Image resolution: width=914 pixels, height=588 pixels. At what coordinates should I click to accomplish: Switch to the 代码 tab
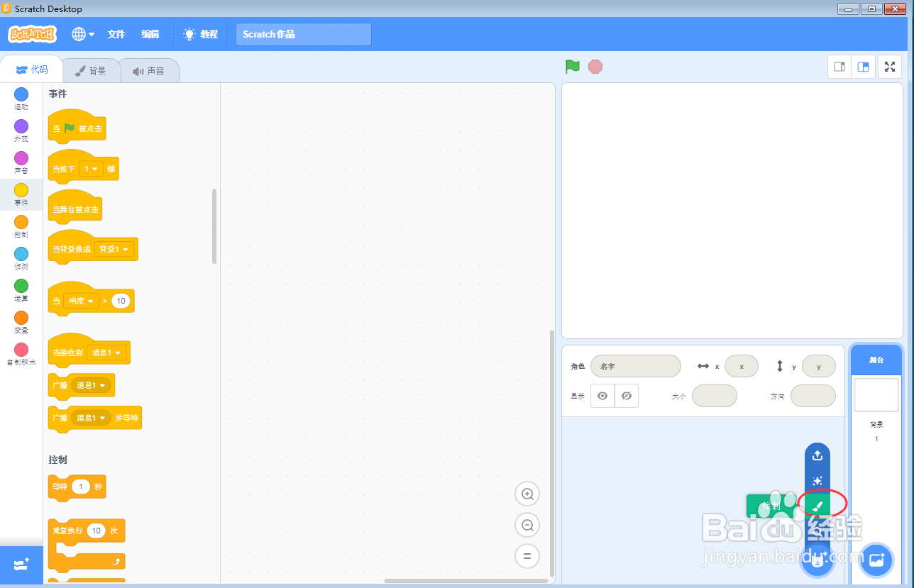tap(31, 70)
